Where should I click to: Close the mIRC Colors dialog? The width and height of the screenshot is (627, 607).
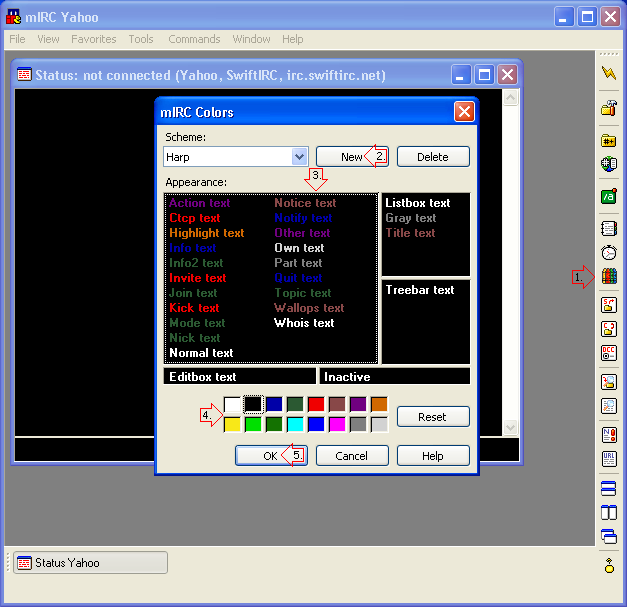tap(464, 112)
